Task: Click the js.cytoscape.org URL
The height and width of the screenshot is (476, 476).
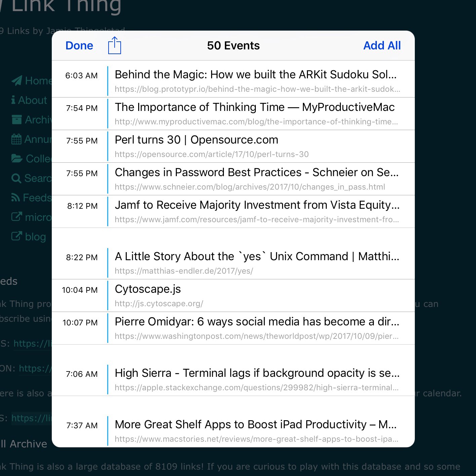Action: pyautogui.click(x=159, y=304)
